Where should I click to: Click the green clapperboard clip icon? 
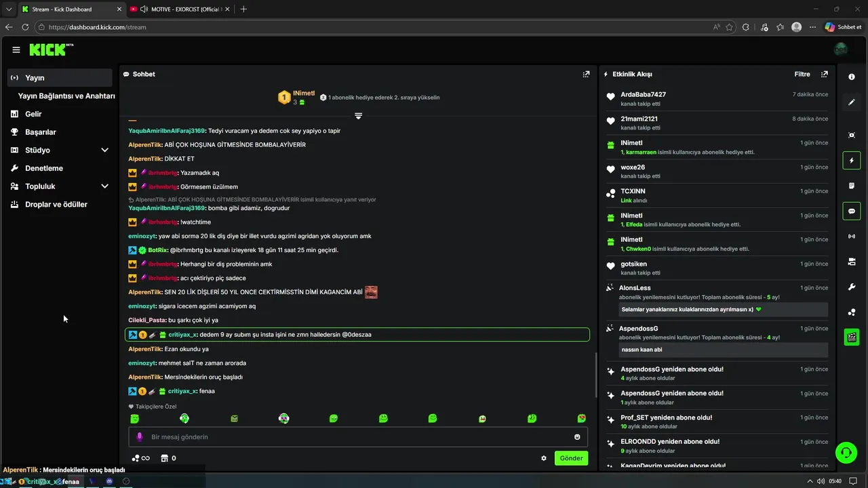click(x=852, y=337)
